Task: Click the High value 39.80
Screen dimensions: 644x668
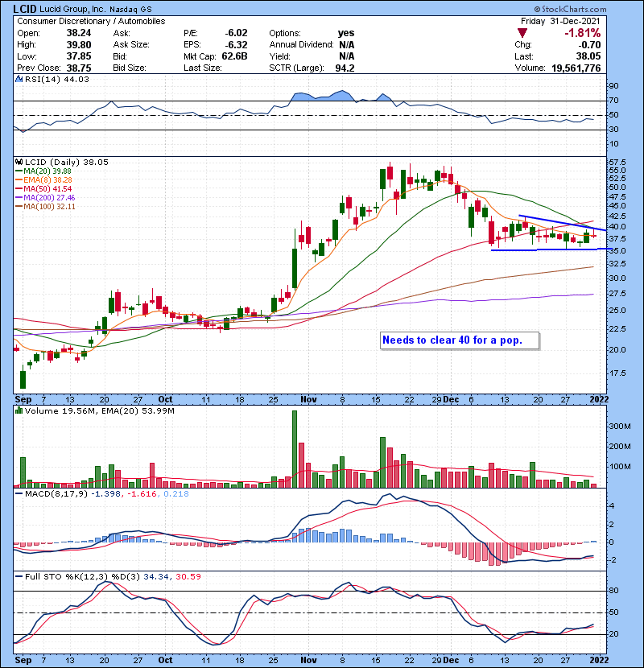Action: click(x=79, y=45)
